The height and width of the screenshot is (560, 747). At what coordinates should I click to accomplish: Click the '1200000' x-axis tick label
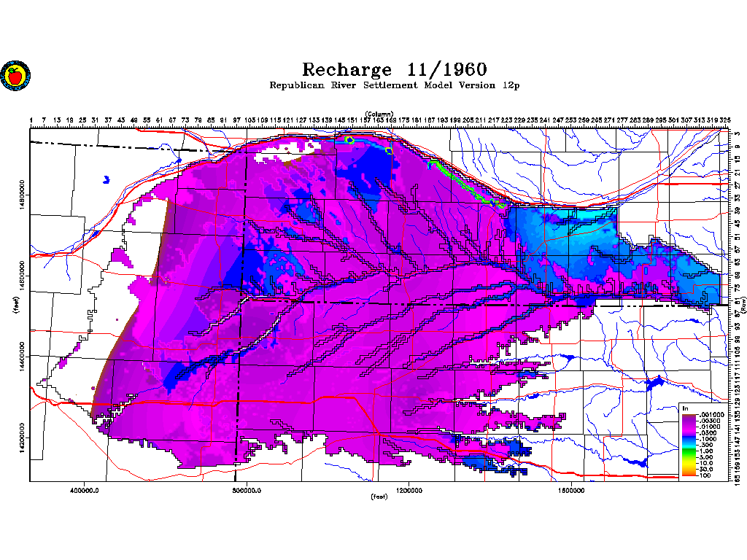[x=409, y=491]
